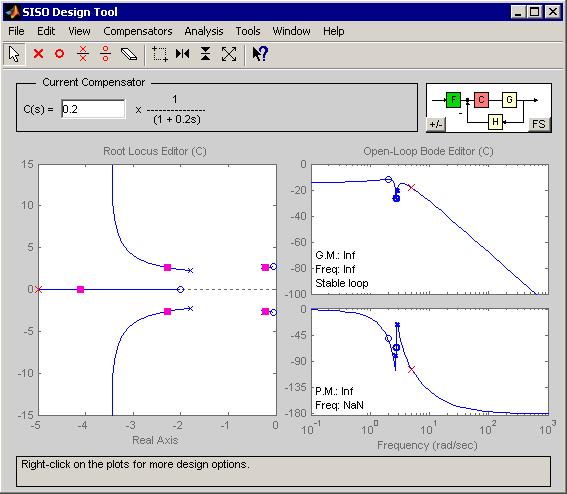Click red x marker on Bode magnitude plot
The image size is (567, 494).
click(411, 187)
